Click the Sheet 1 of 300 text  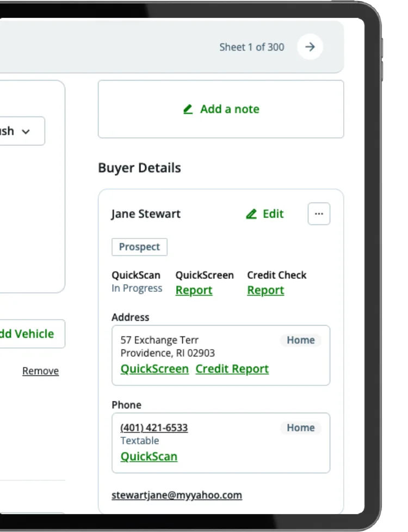coord(252,47)
